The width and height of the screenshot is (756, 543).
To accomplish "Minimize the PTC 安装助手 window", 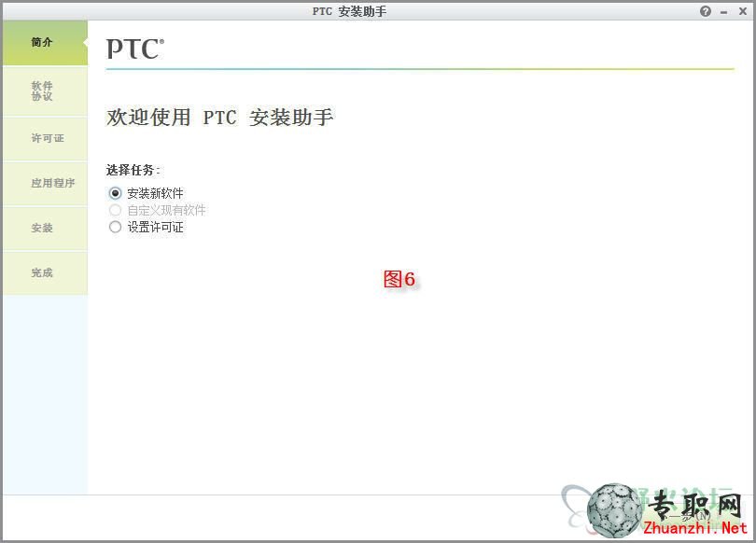I will coord(723,12).
